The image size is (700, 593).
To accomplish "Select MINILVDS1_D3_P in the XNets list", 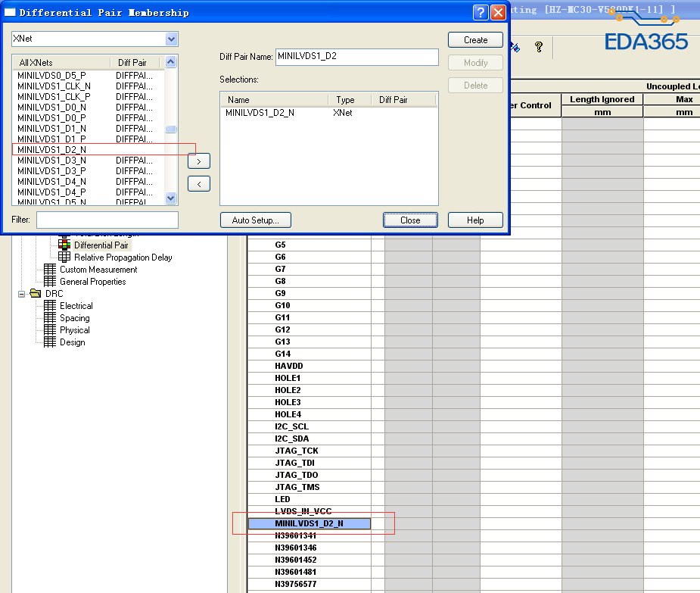I will [x=51, y=171].
